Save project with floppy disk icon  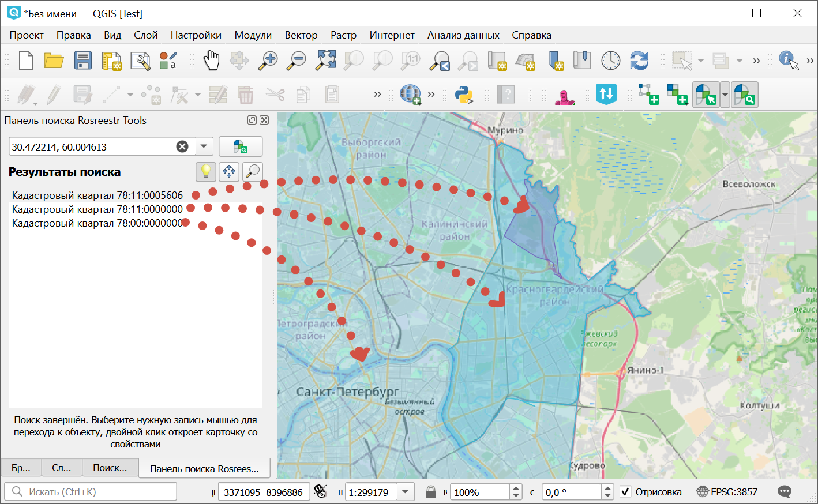[82, 61]
